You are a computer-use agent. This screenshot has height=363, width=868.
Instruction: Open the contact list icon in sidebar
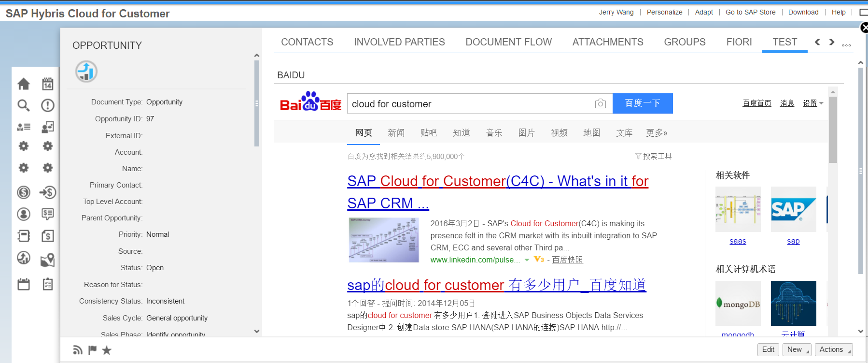(x=24, y=127)
